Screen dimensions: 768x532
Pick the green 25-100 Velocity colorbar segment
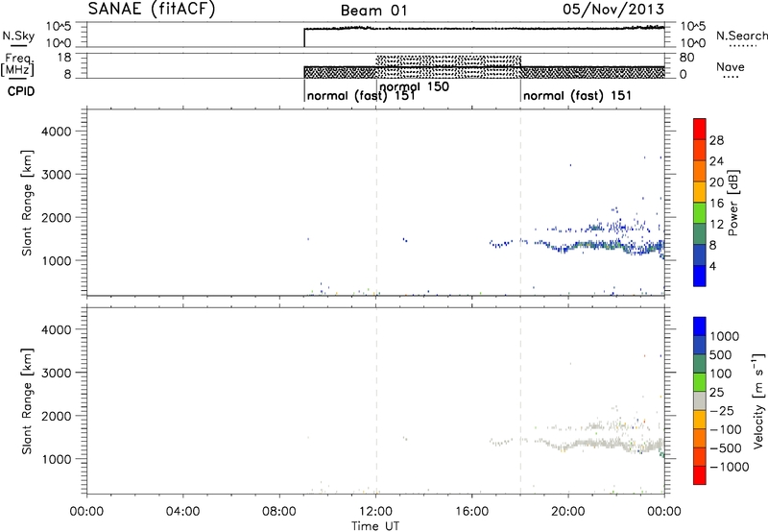pyautogui.click(x=700, y=382)
